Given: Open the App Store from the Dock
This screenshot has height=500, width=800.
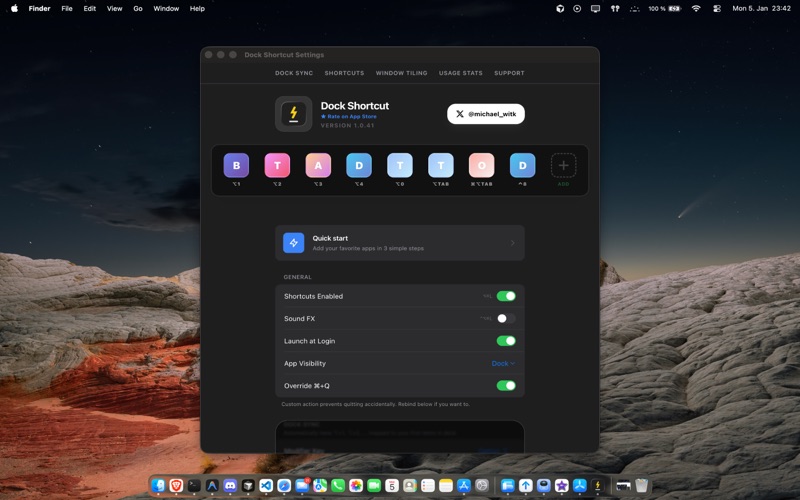Looking at the screenshot, I should [464, 485].
